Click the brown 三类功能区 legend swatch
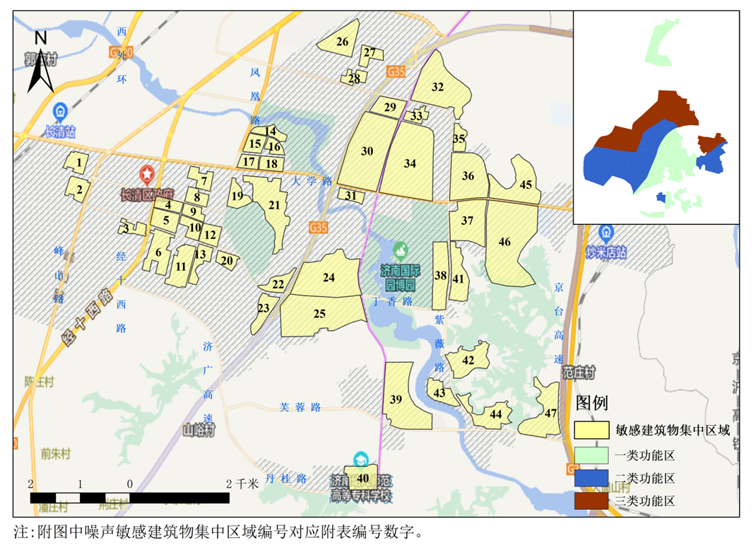 [592, 501]
